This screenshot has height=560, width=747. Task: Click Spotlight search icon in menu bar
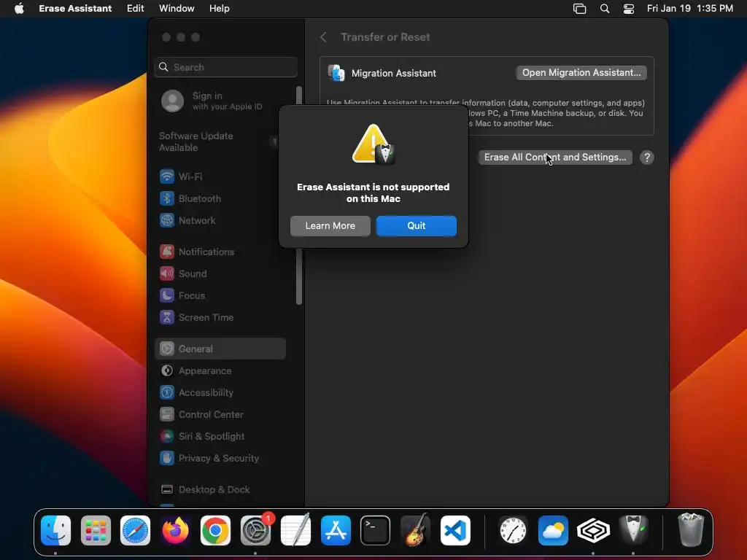pyautogui.click(x=605, y=9)
